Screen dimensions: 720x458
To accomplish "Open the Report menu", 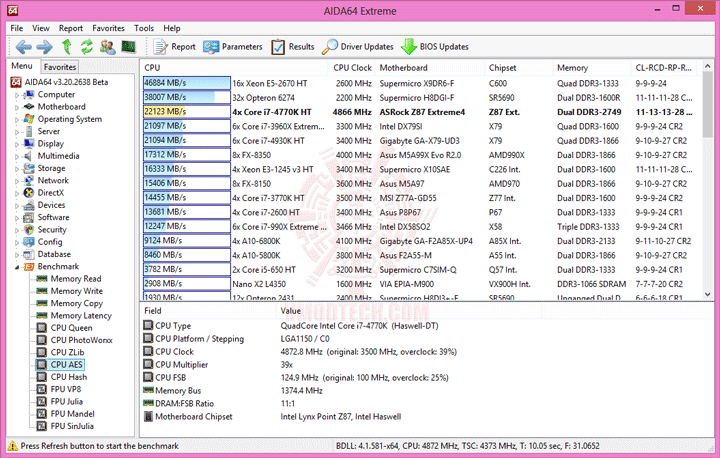I will [x=71, y=28].
